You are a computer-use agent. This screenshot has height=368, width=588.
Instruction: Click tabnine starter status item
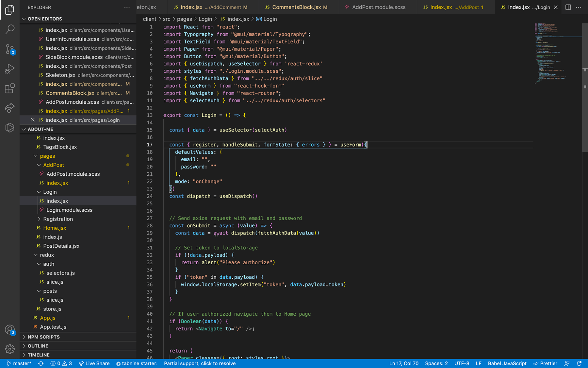coord(137,363)
